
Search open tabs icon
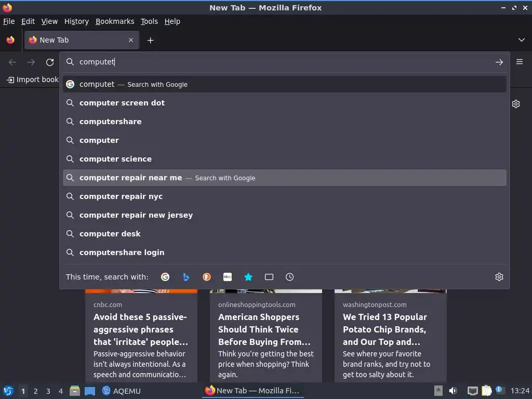click(269, 277)
